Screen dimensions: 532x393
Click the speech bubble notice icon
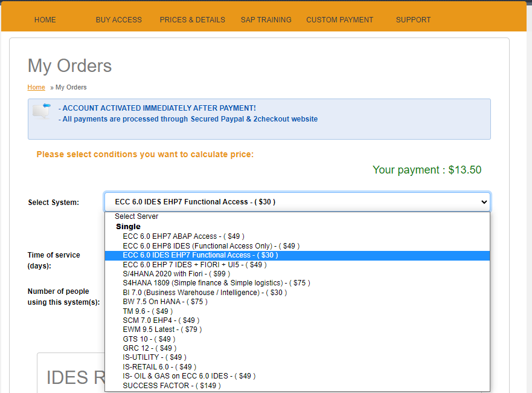tap(42, 111)
